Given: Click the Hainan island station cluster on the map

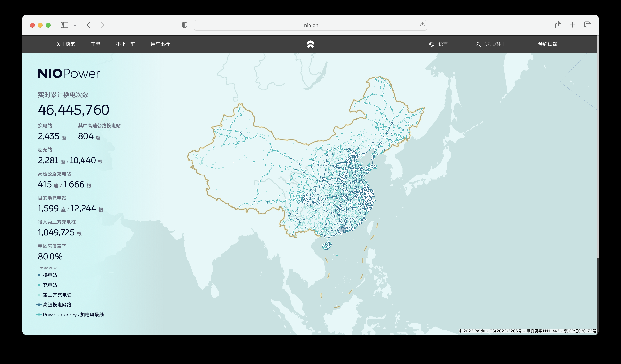Looking at the screenshot, I should (x=327, y=246).
